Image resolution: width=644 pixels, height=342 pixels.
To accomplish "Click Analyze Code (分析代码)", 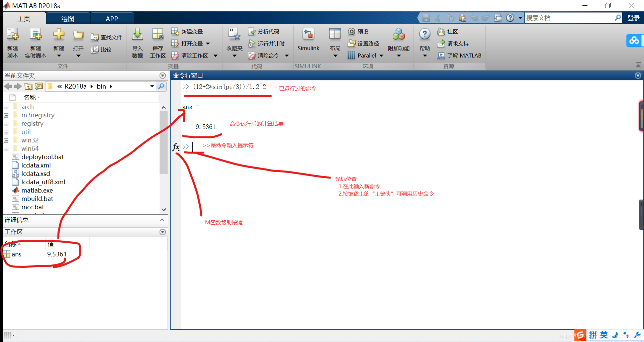I will click(264, 31).
